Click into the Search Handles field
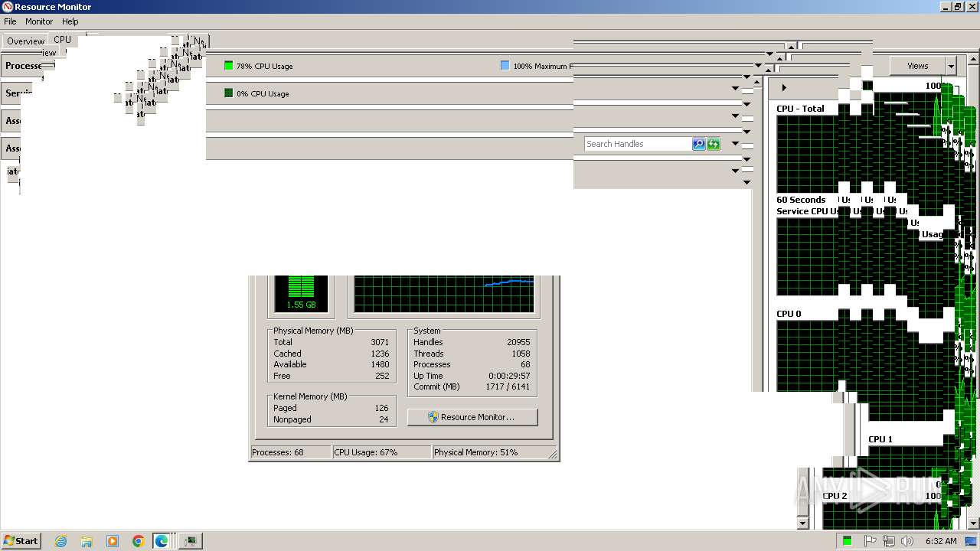This screenshot has height=551, width=980. (638, 144)
